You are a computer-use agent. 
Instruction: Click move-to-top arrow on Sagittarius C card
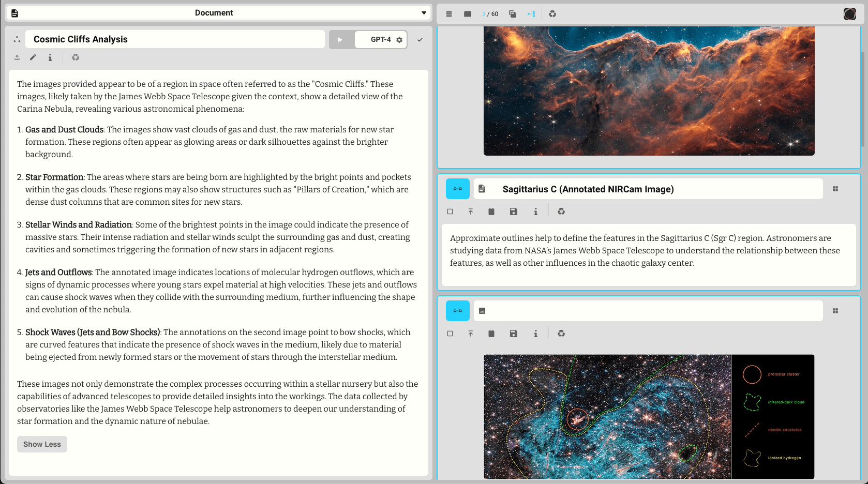(471, 211)
